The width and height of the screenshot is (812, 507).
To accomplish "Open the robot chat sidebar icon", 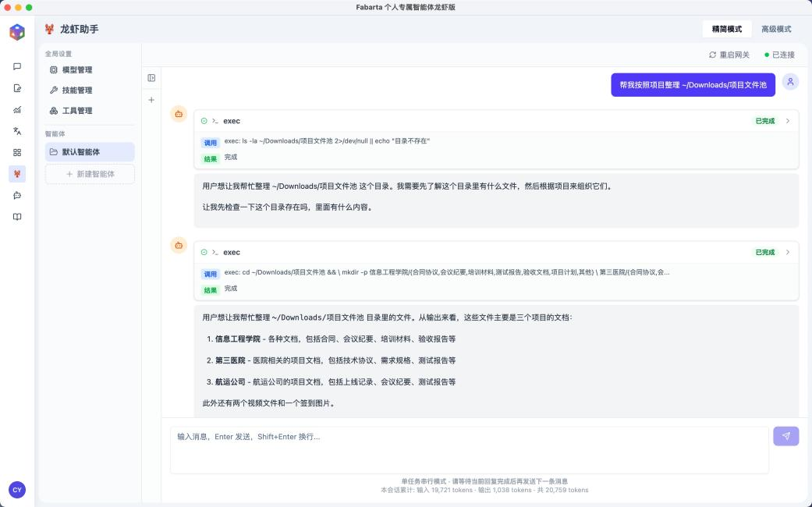I will (x=17, y=195).
